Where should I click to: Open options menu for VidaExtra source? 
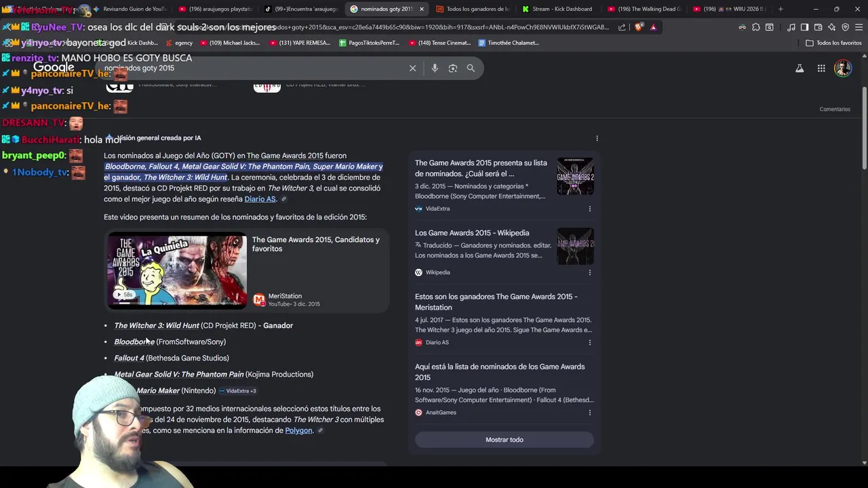[589, 209]
